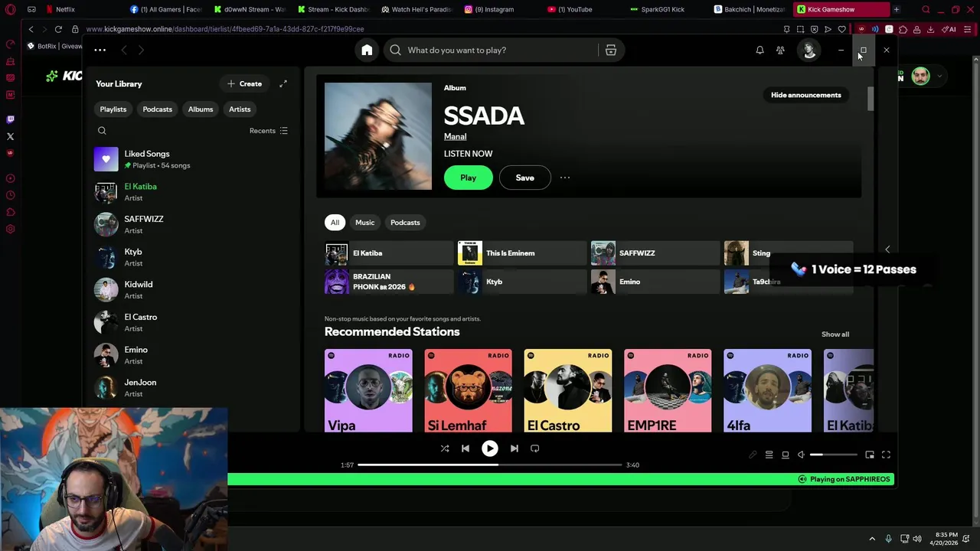Screen dimensions: 980x551
Task: Open Friend Activity icon in Spotify
Action: (780, 50)
